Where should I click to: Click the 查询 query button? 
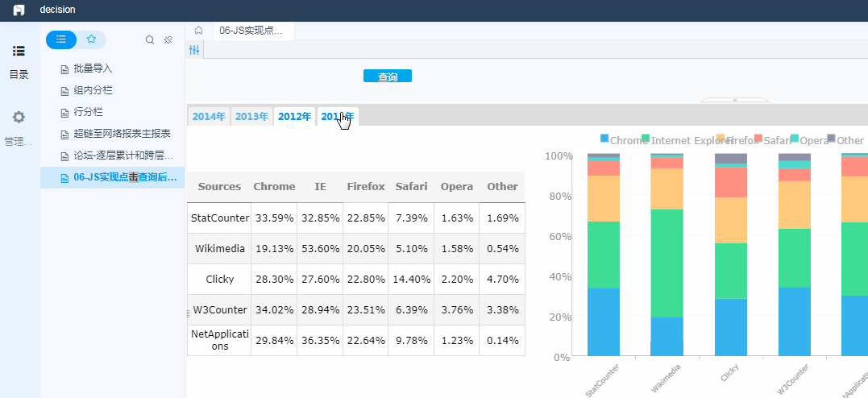(388, 77)
